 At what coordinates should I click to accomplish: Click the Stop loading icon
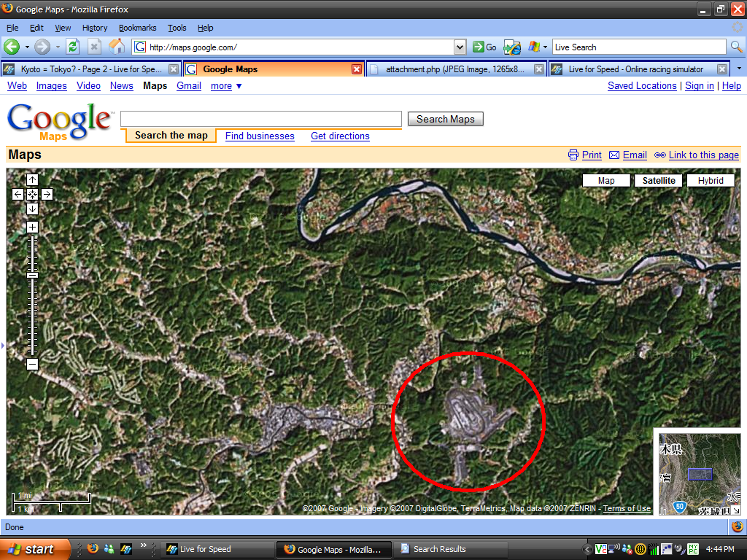pyautogui.click(x=94, y=47)
